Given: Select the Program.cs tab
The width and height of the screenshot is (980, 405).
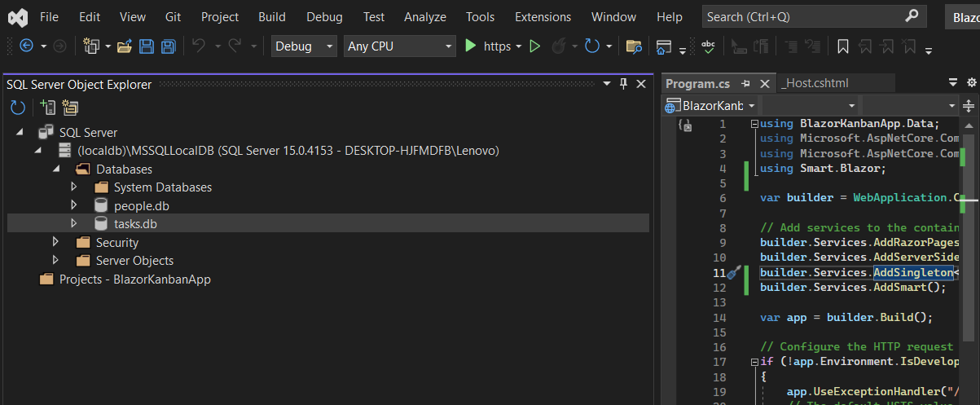Looking at the screenshot, I should 697,83.
